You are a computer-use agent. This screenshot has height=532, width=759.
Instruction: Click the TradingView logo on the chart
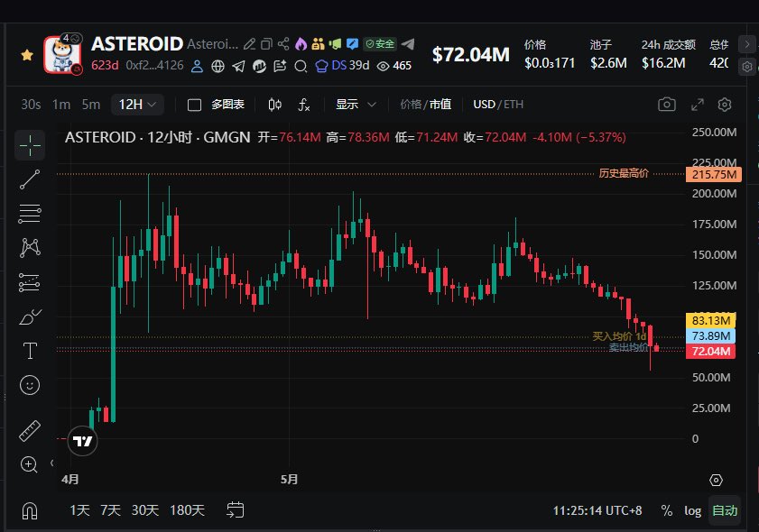click(82, 441)
